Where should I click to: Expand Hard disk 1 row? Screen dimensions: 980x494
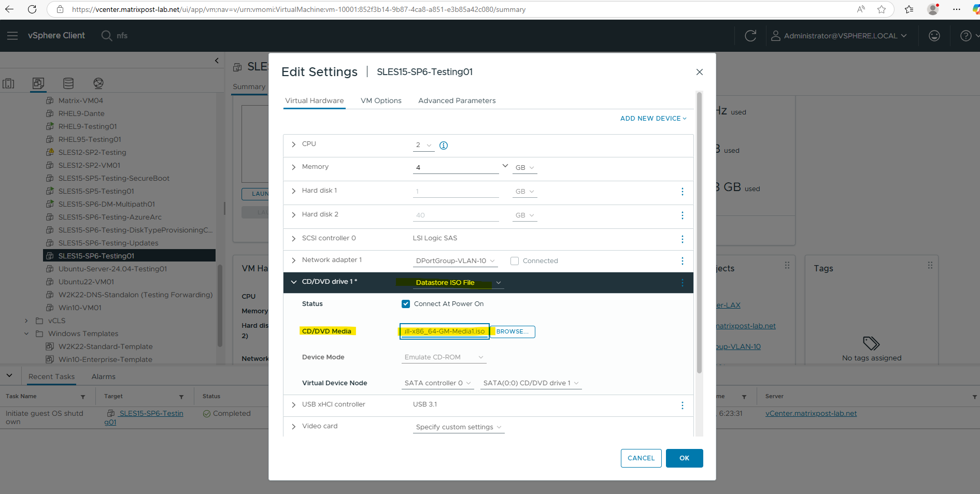pos(294,191)
